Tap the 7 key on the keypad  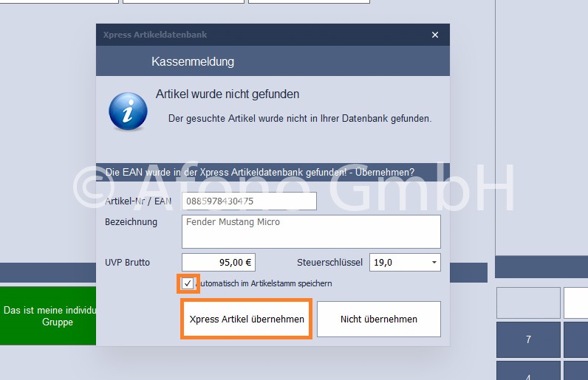coord(528,339)
